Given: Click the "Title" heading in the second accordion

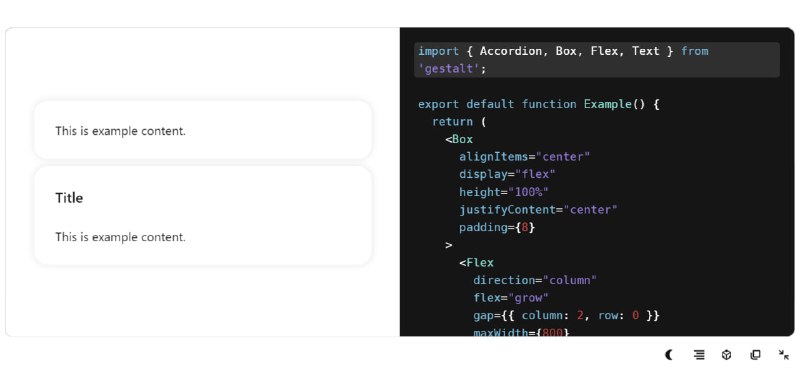Looking at the screenshot, I should point(69,198).
